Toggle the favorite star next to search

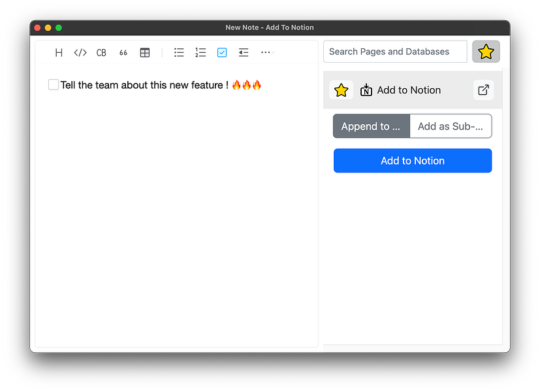click(x=486, y=51)
